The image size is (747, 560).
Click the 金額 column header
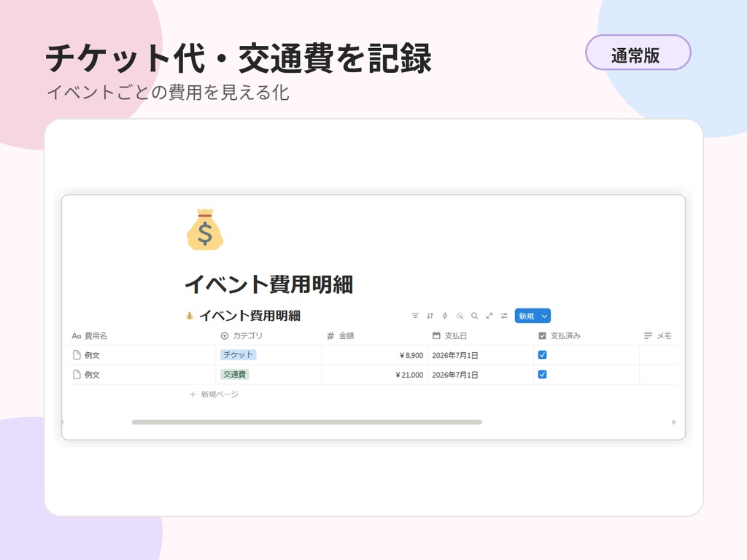pyautogui.click(x=374, y=335)
